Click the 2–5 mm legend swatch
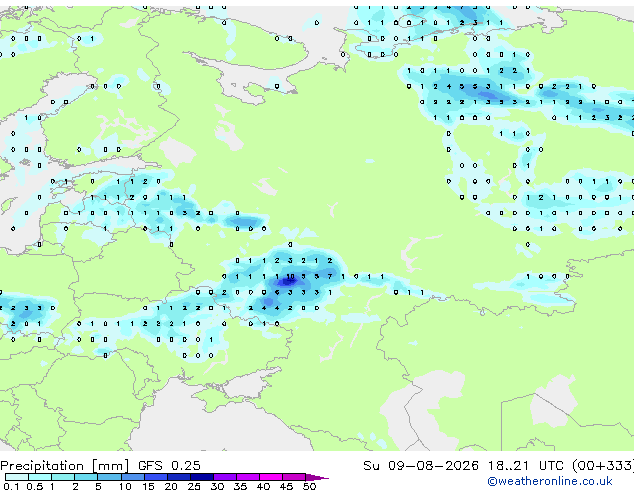This screenshot has width=634, height=490. (x=86, y=477)
